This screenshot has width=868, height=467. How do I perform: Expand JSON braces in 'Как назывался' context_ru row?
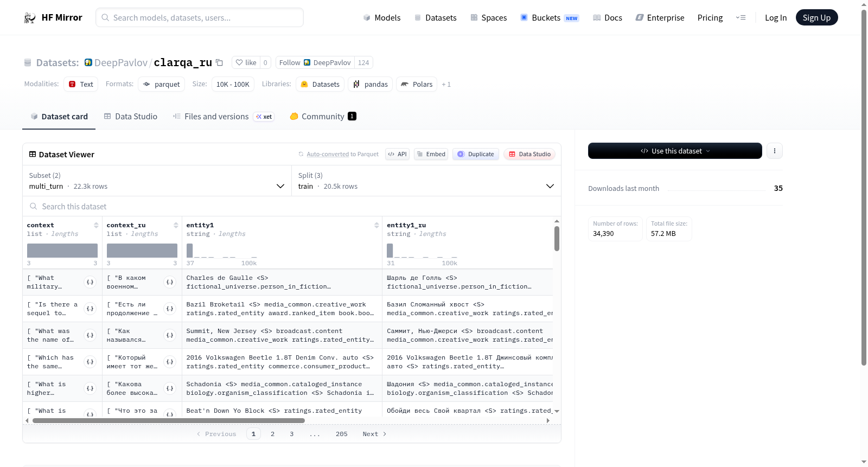170,335
